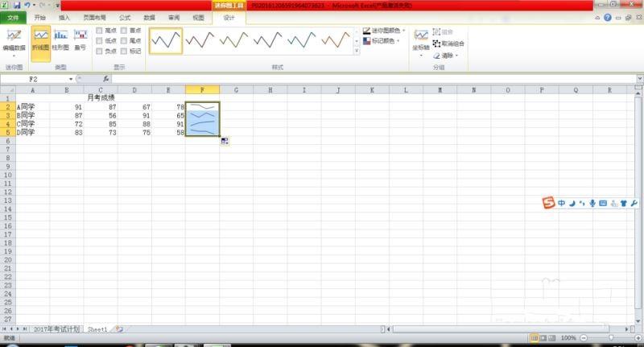The image size is (644, 347).
Task: Select the 柱形图 column sparkline type
Action: click(60, 39)
